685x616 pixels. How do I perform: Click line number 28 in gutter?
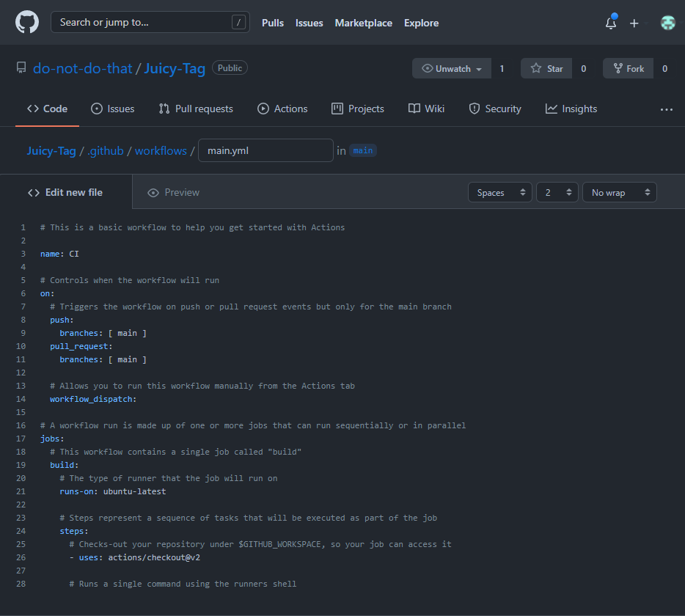pos(21,584)
